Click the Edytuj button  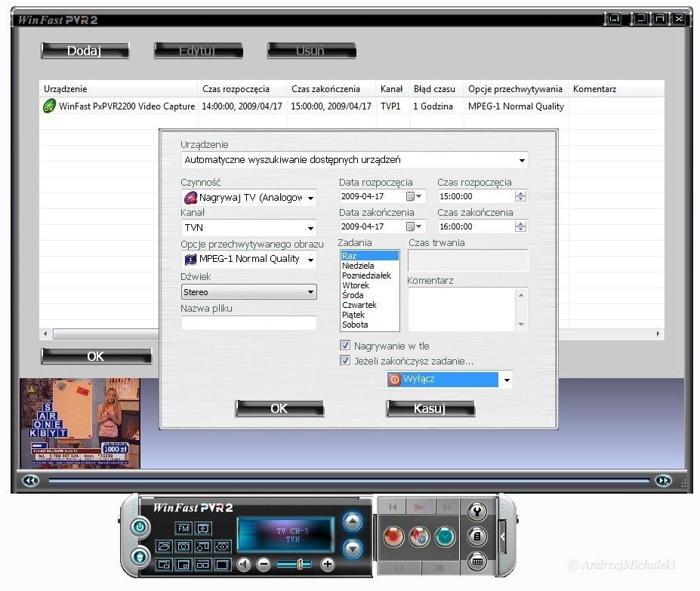198,51
